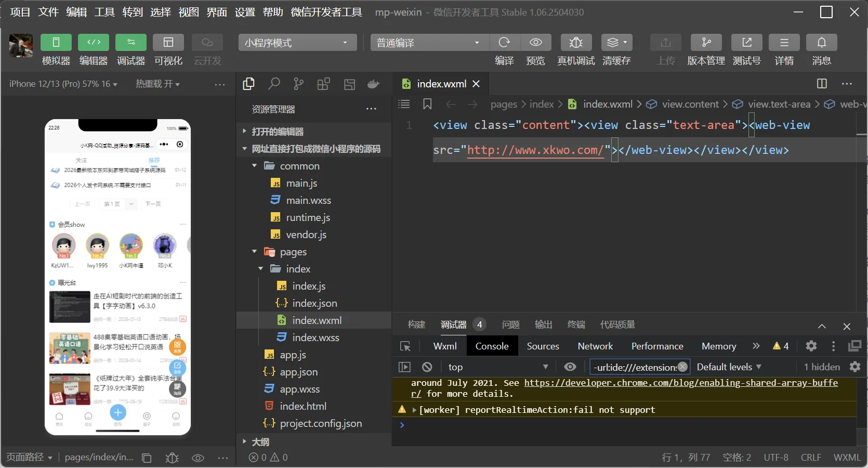Image resolution: width=868 pixels, height=468 pixels.
Task: Open the 普通编译 compile mode dropdown
Action: click(428, 43)
